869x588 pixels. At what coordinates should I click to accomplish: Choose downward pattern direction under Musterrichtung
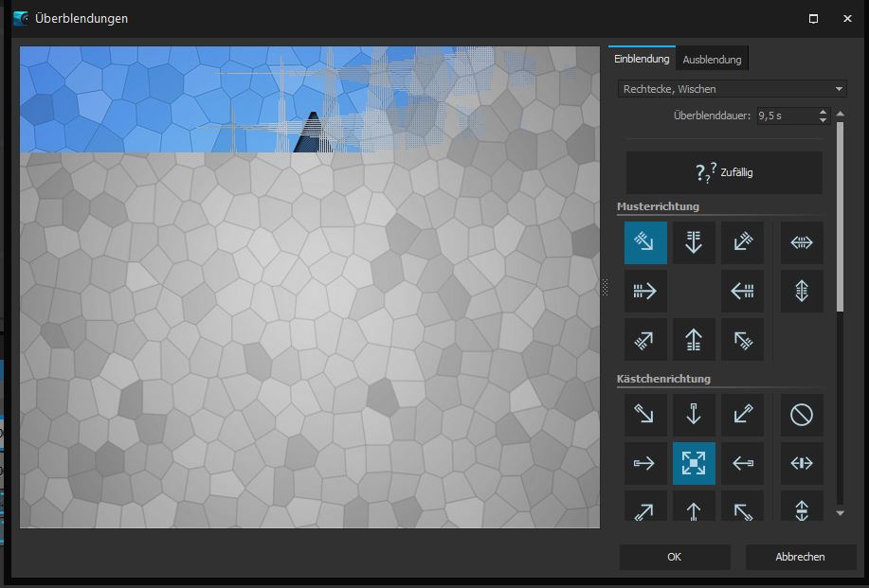coord(694,242)
